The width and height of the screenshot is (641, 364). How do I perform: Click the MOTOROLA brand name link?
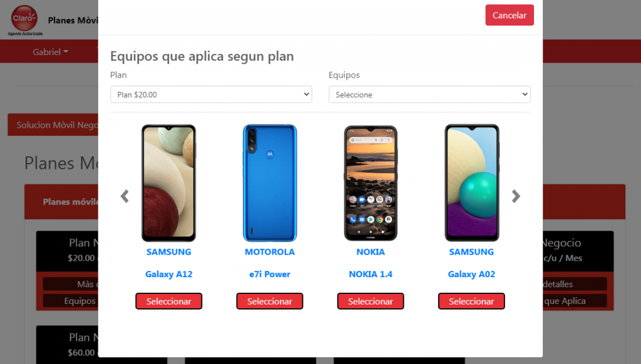tap(270, 251)
